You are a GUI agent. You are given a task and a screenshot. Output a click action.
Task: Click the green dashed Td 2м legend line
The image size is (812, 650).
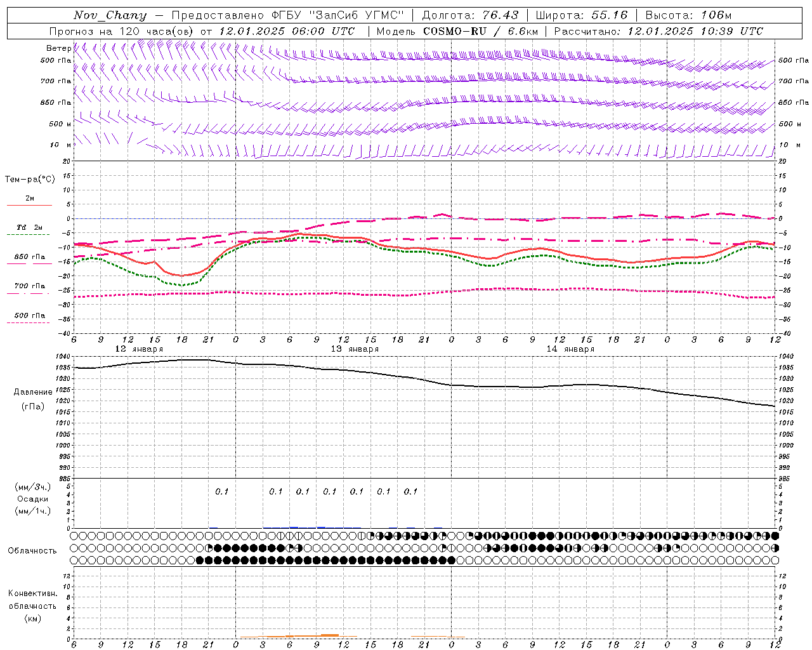coord(28,234)
